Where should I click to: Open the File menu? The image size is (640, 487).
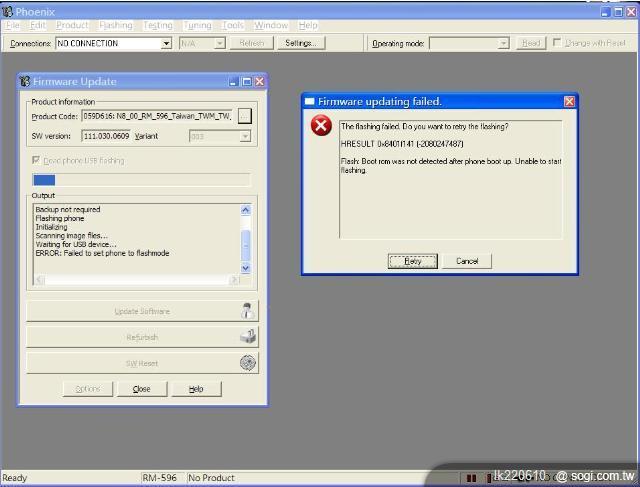(12, 25)
